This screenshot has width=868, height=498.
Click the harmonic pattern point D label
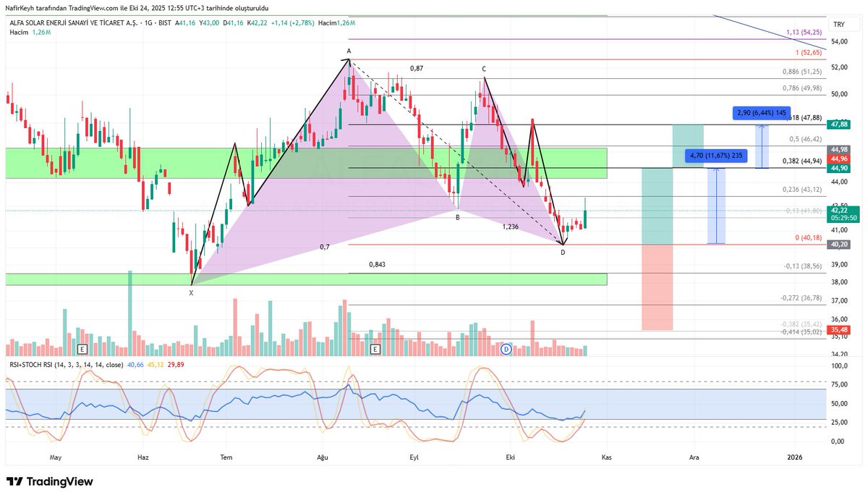click(x=563, y=252)
